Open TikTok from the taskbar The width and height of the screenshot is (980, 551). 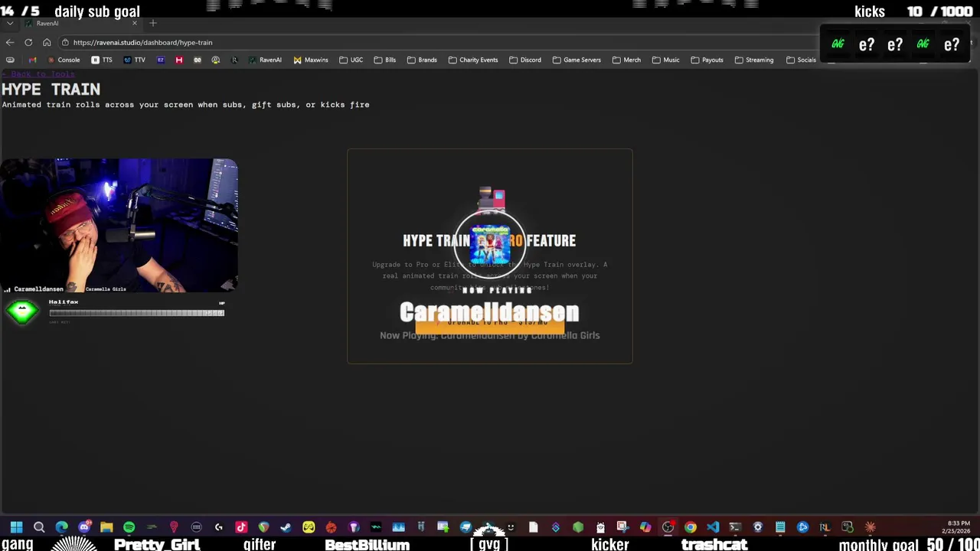tap(241, 527)
